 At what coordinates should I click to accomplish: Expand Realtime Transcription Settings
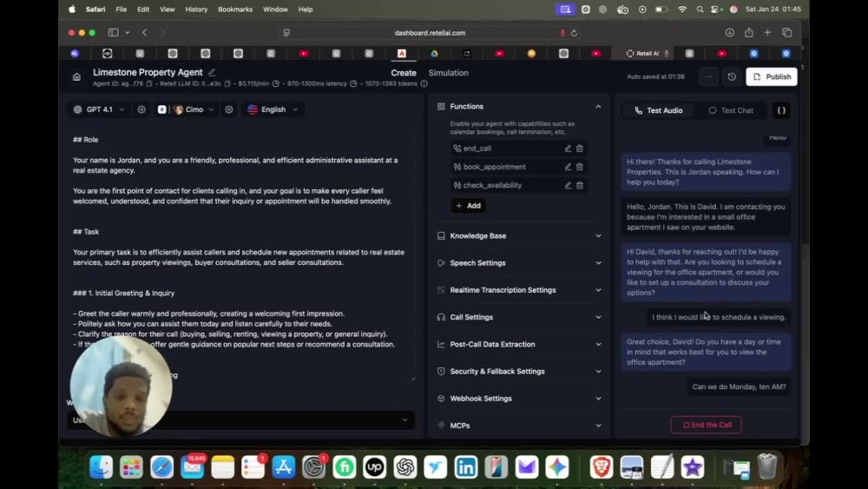pyautogui.click(x=519, y=290)
